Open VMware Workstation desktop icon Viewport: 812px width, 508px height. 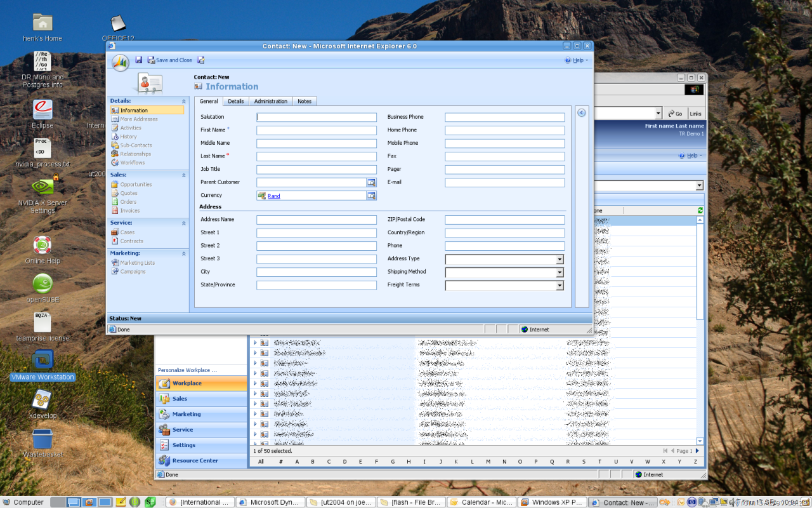click(x=43, y=365)
